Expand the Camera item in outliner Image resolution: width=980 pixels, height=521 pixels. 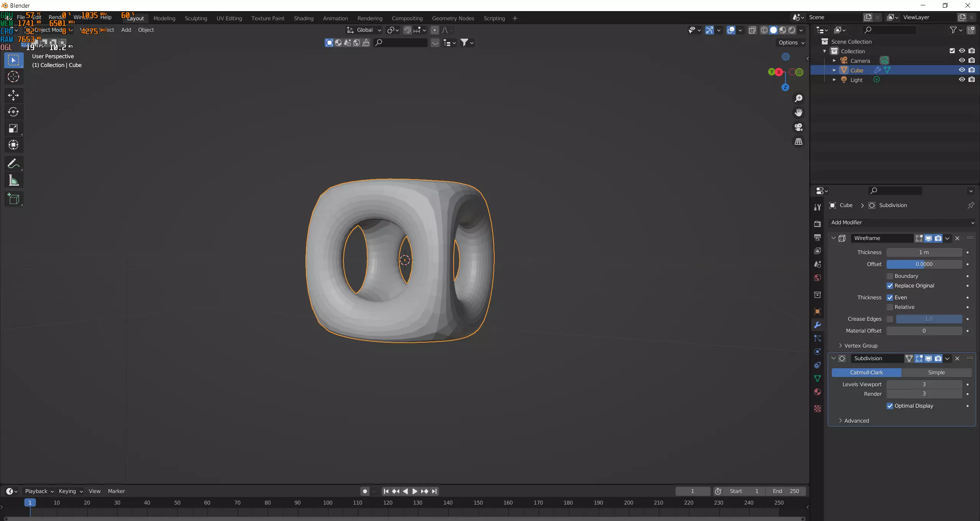pyautogui.click(x=834, y=60)
